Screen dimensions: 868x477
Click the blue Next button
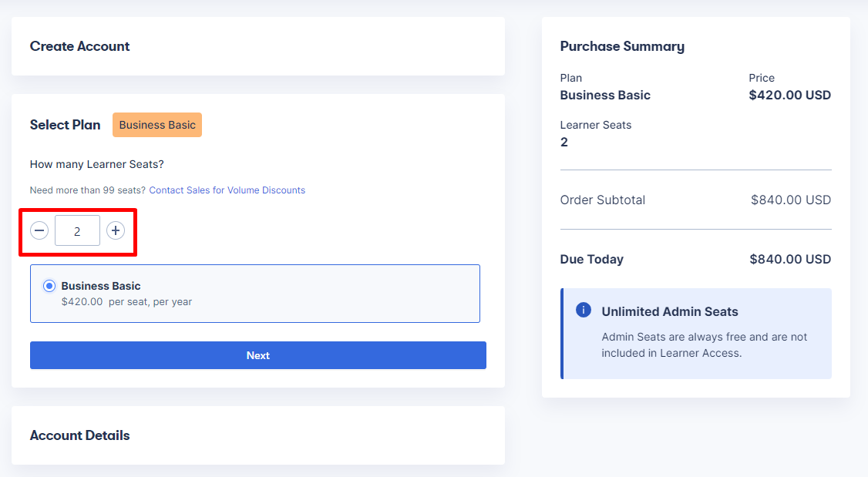coord(258,355)
